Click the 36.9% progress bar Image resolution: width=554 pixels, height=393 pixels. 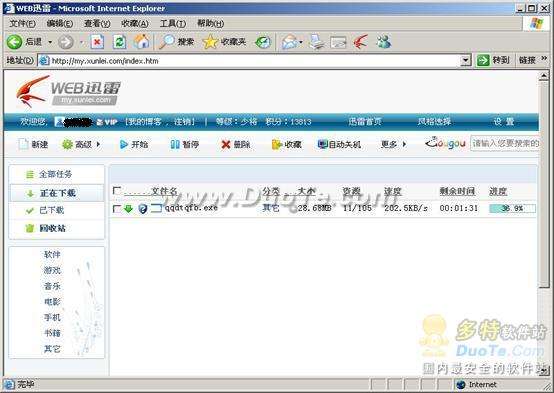512,209
